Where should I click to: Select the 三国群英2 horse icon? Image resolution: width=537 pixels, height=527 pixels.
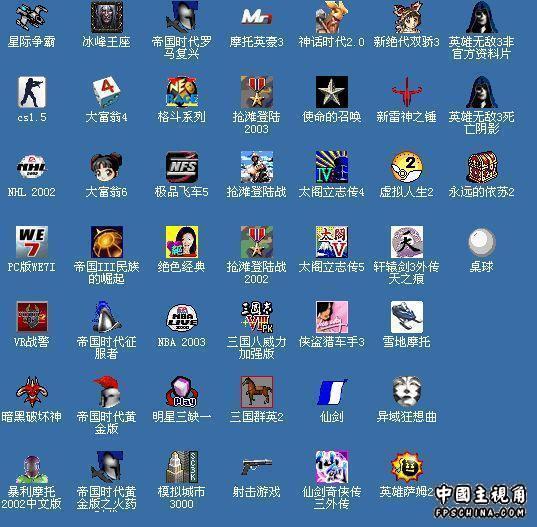tap(257, 392)
